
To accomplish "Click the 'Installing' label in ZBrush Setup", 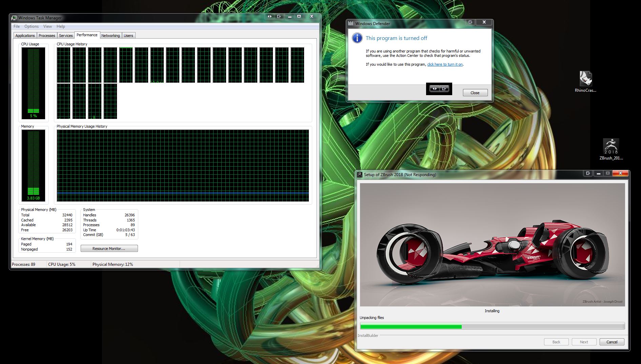I will click(x=492, y=311).
